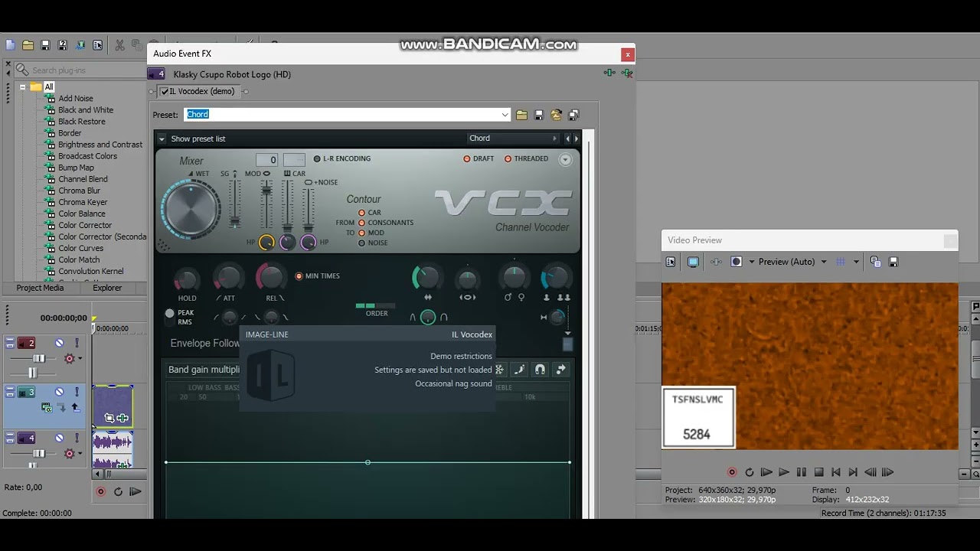Select Chroma Keyer plug-in

coord(83,202)
